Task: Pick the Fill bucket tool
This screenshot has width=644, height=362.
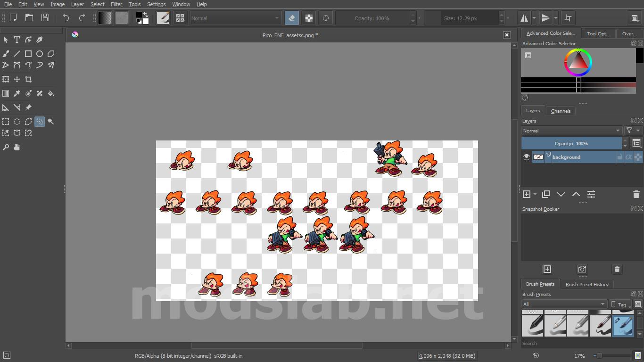Action: coord(51,93)
